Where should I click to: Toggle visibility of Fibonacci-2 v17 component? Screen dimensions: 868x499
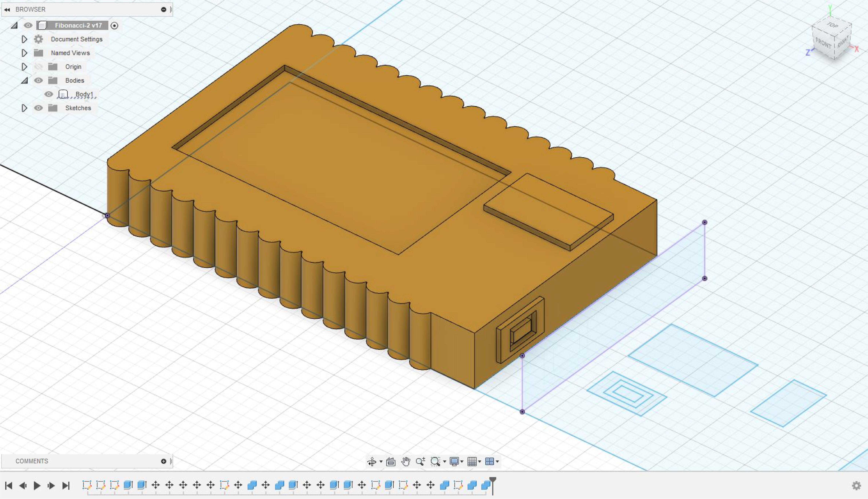tap(28, 25)
